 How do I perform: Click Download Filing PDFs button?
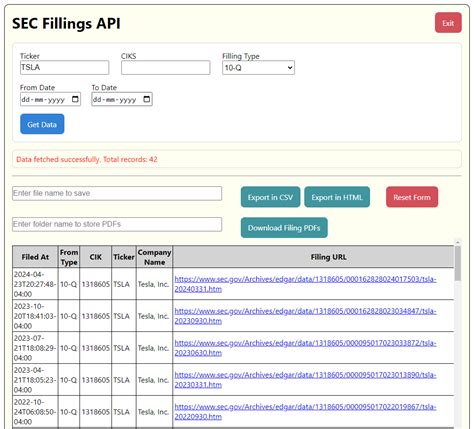point(284,228)
